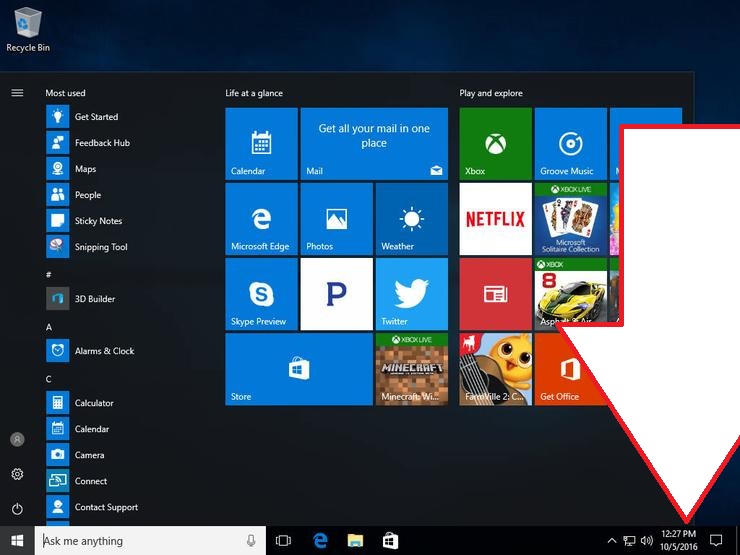740x555 pixels.
Task: Open the Photos tile
Action: tap(336, 219)
